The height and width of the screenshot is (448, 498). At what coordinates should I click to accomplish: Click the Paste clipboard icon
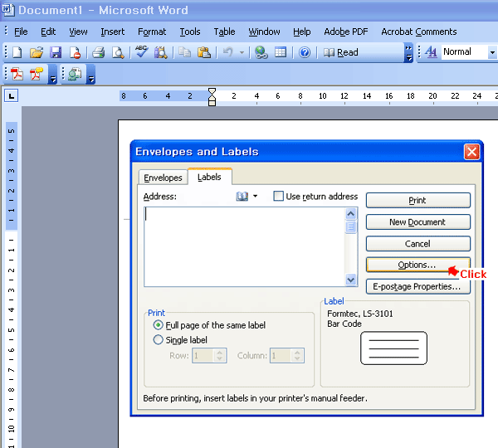click(x=204, y=52)
